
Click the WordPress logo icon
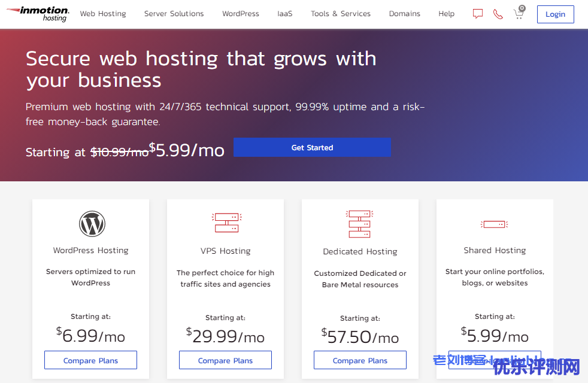pyautogui.click(x=92, y=224)
